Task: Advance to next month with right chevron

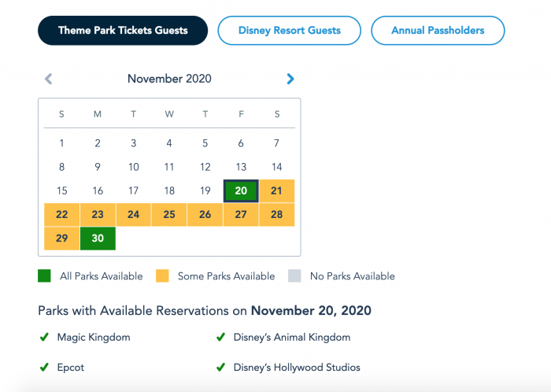Action: tap(290, 79)
